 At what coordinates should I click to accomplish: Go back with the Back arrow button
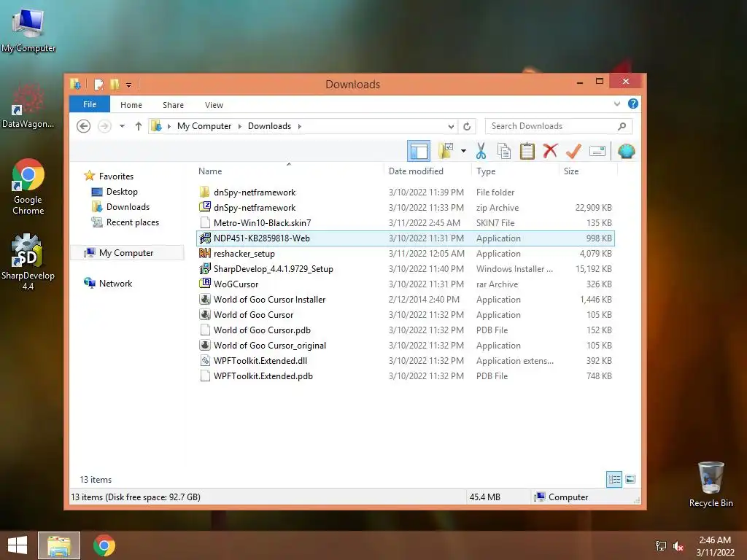tap(83, 126)
